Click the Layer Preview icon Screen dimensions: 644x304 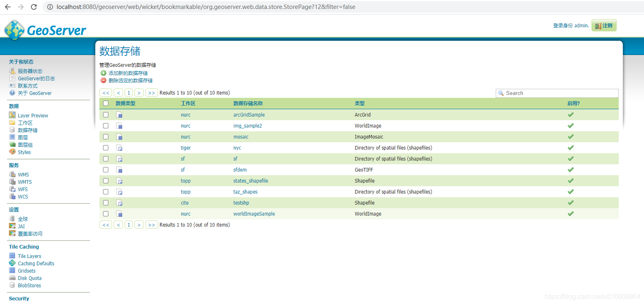pyautogui.click(x=12, y=115)
